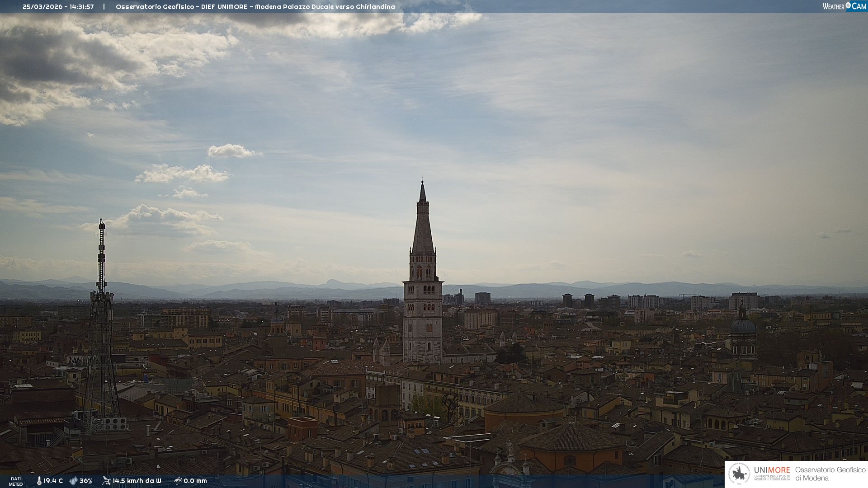Click the 14.5 km/h da W wind reading
The image size is (868, 488).
[x=137, y=481]
